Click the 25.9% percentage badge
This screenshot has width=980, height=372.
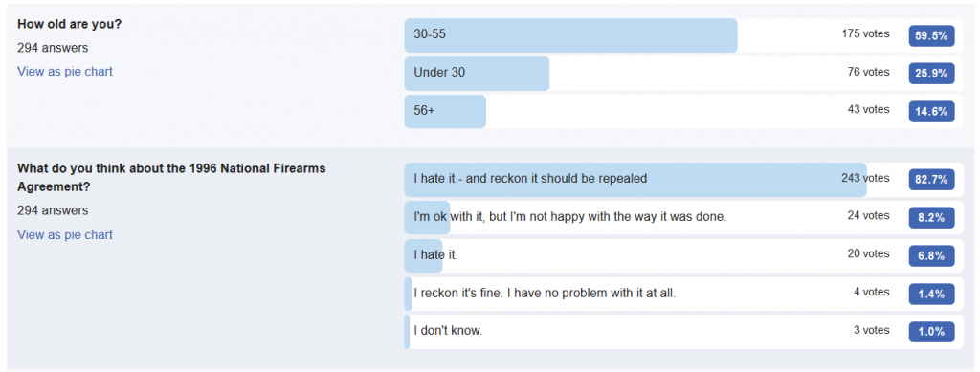point(931,74)
